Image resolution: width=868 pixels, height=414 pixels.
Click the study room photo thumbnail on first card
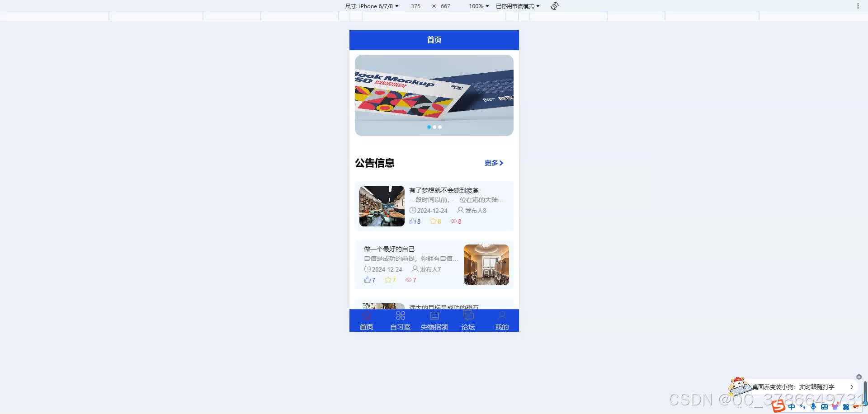382,206
